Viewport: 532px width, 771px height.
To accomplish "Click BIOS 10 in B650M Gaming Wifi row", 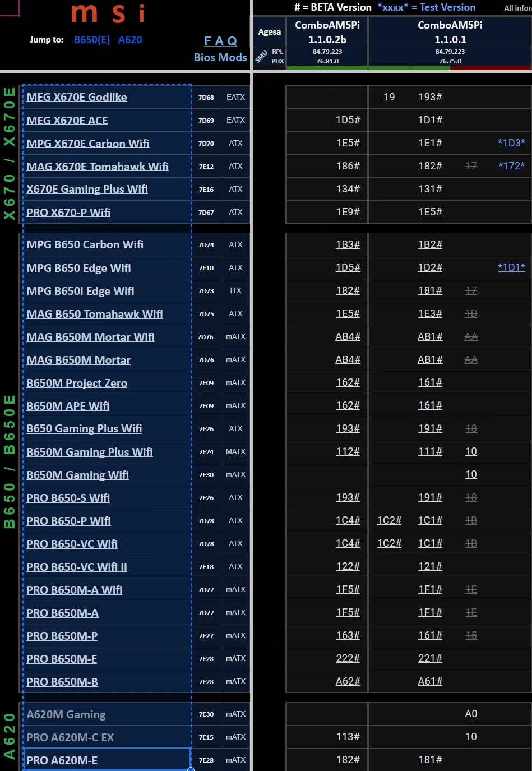I will pyautogui.click(x=471, y=474).
